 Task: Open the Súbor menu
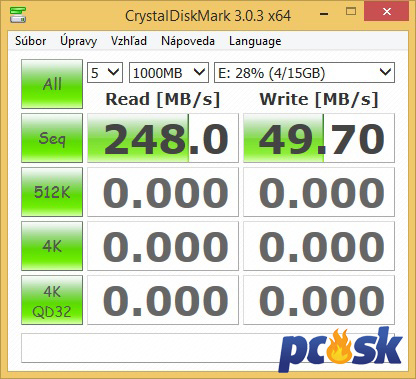tap(31, 41)
